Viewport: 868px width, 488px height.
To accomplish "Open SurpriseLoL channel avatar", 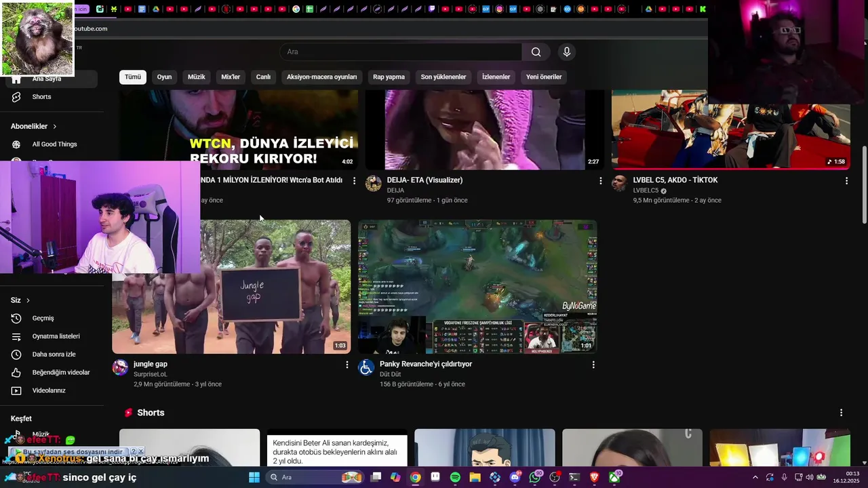I will coord(120,367).
